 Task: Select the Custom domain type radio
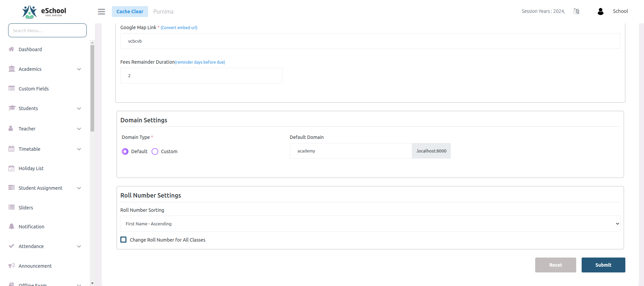[x=155, y=151]
